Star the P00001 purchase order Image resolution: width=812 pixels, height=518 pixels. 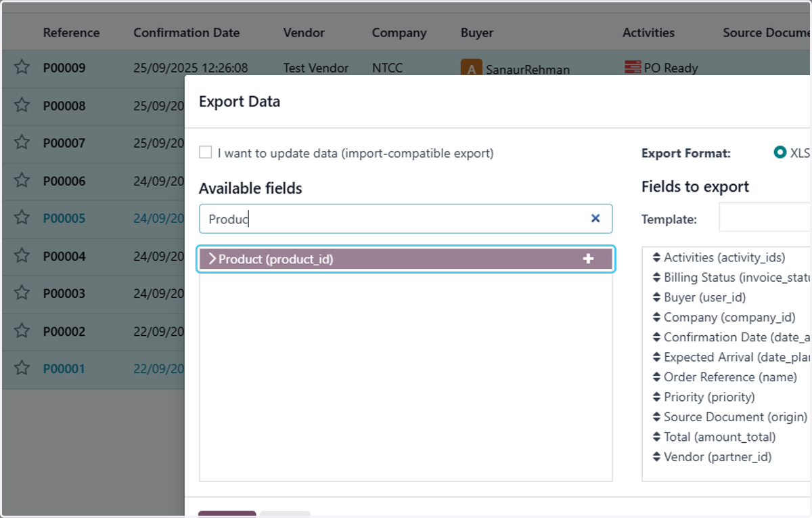[x=22, y=368]
